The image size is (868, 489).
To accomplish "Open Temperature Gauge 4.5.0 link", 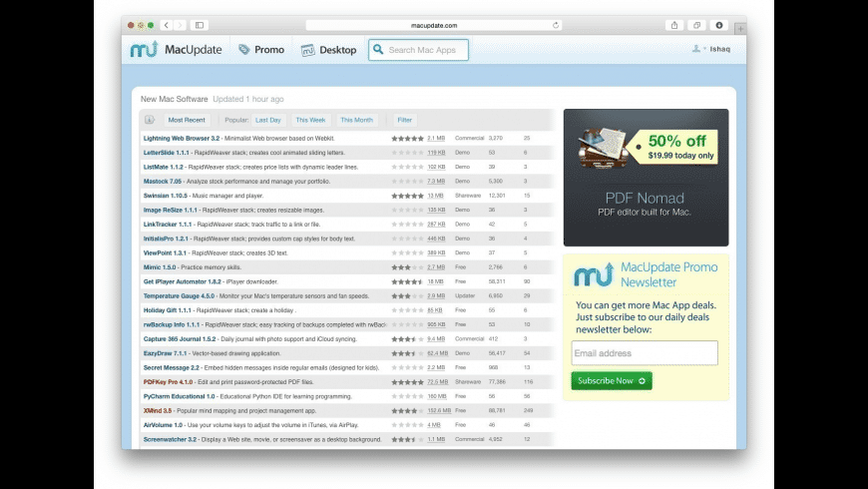I will point(179,296).
